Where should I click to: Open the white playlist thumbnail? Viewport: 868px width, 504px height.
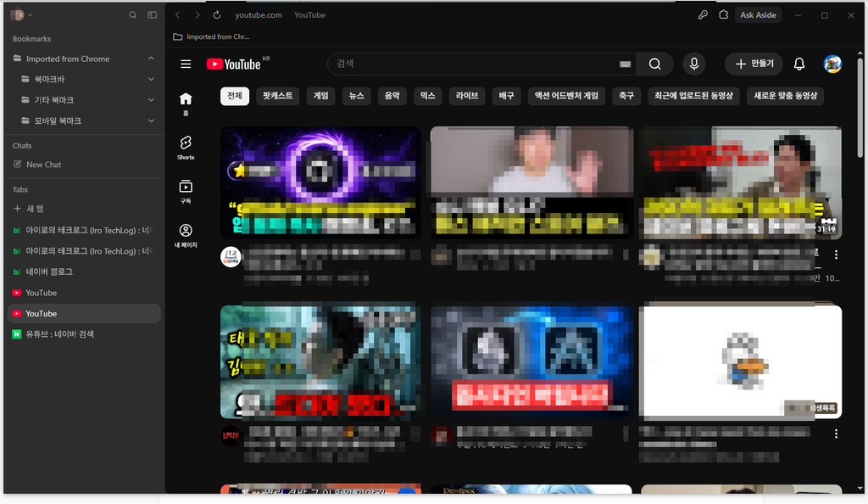pyautogui.click(x=741, y=361)
